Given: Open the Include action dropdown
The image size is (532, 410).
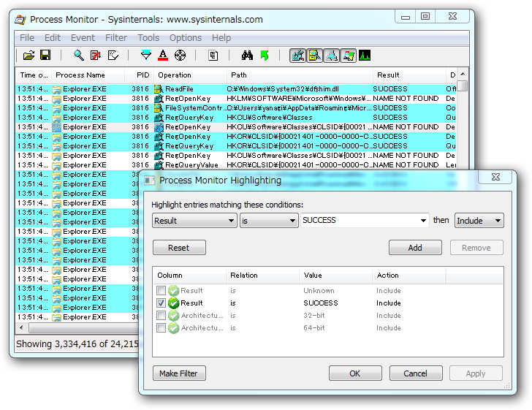Looking at the screenshot, I should tap(479, 221).
